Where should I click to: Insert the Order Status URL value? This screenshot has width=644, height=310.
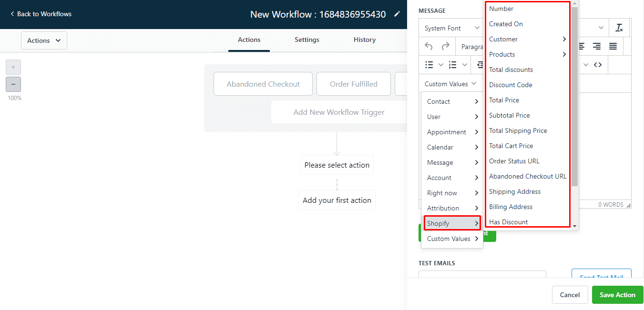click(x=527, y=161)
